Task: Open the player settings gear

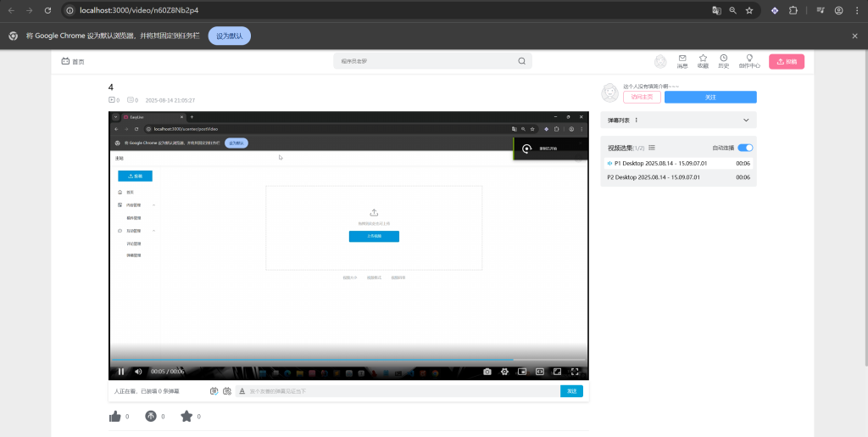Action: [x=505, y=372]
